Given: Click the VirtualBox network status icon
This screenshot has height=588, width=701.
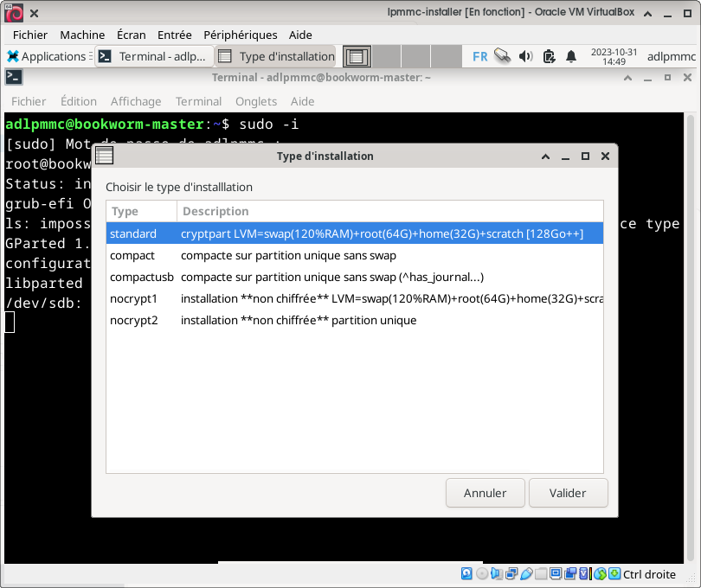Looking at the screenshot, I should click(x=511, y=573).
